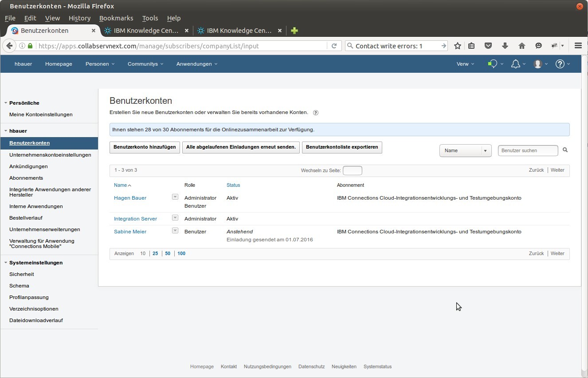Image resolution: width=588 pixels, height=378 pixels.
Task: Open action menu arrow for Sabine Meier
Action: pyautogui.click(x=175, y=230)
